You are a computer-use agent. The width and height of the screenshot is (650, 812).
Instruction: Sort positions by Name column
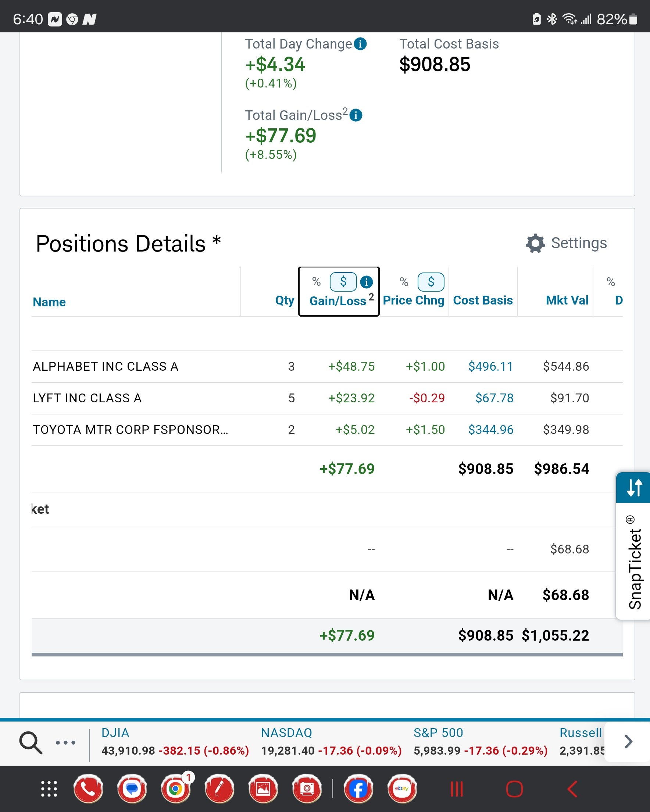click(x=49, y=302)
